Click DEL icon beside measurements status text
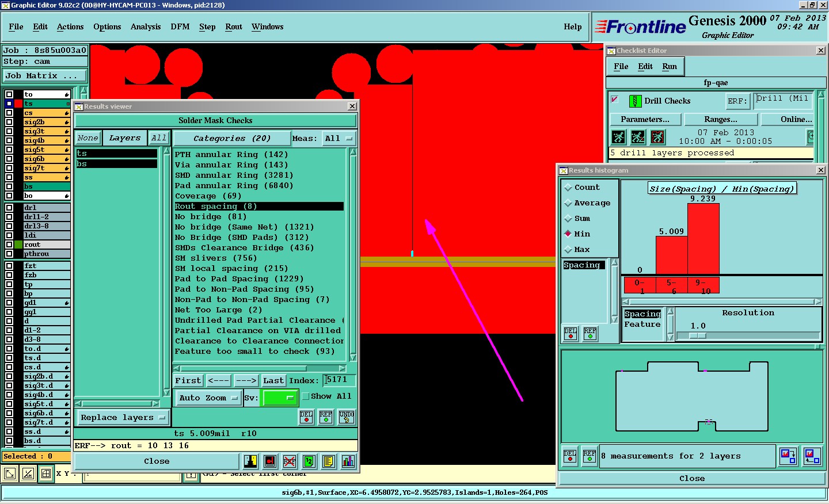This screenshot has height=504, width=829. (570, 456)
